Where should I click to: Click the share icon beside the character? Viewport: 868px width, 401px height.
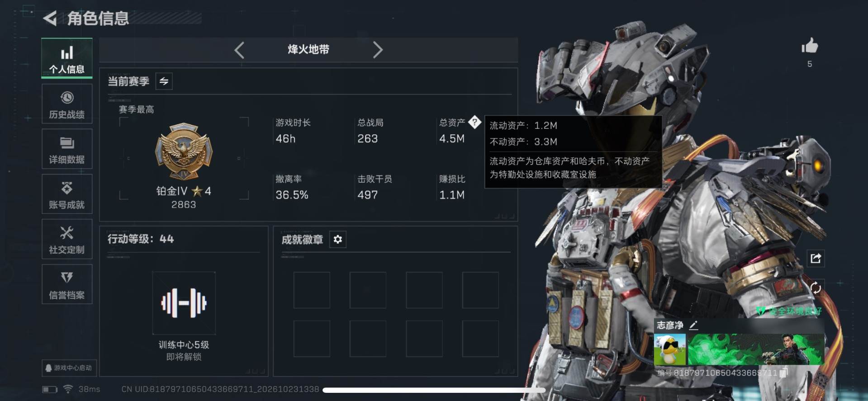816,258
